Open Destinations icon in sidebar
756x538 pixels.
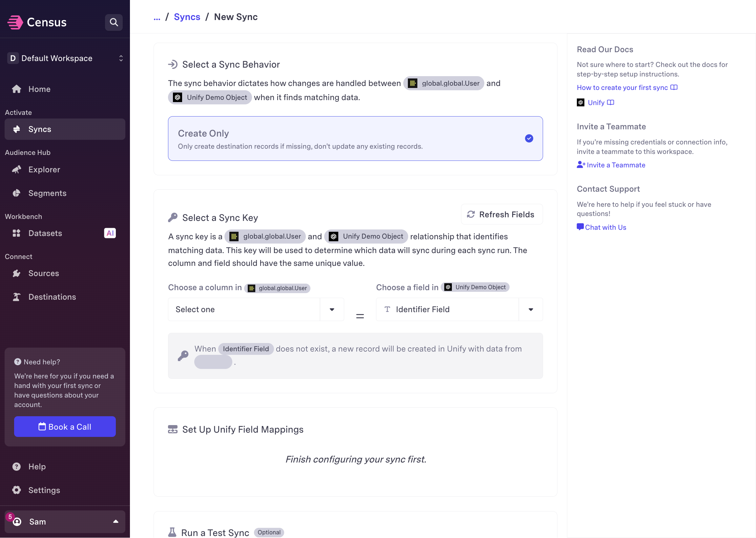click(x=16, y=297)
